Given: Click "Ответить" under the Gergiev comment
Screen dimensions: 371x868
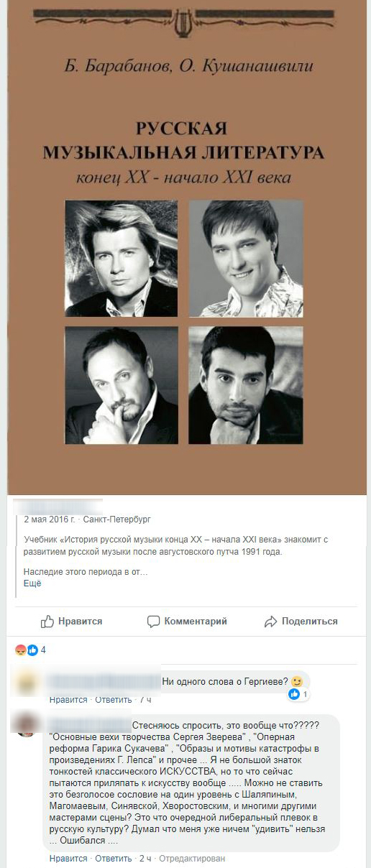Looking at the screenshot, I should (x=114, y=700).
